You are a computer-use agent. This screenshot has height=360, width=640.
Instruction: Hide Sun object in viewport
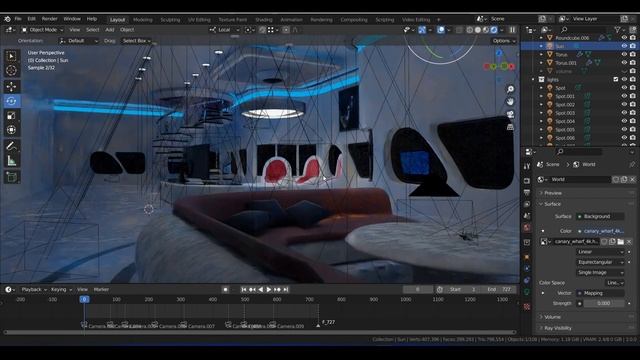click(x=624, y=46)
